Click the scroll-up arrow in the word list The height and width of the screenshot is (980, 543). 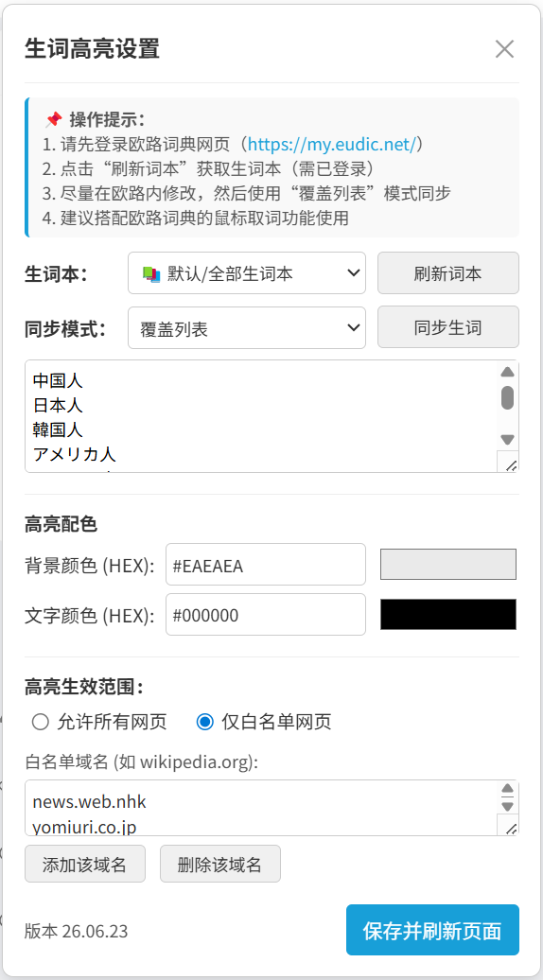507,372
